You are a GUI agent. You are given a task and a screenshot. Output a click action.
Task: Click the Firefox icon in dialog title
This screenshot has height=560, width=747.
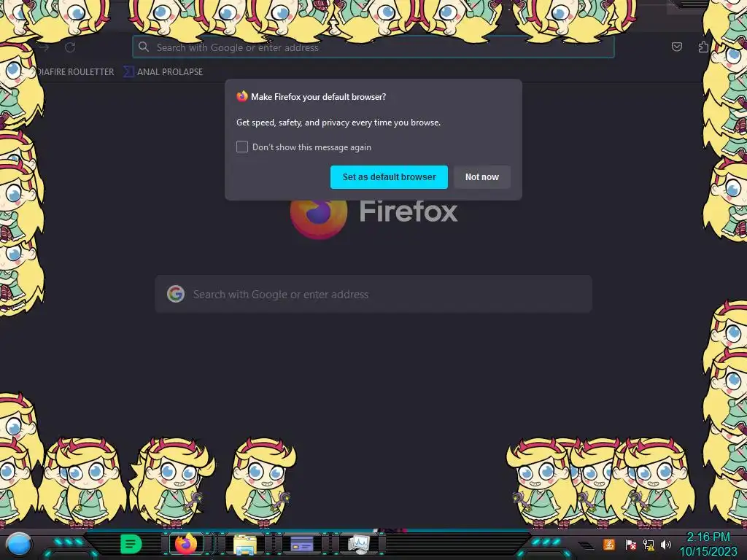pos(242,96)
